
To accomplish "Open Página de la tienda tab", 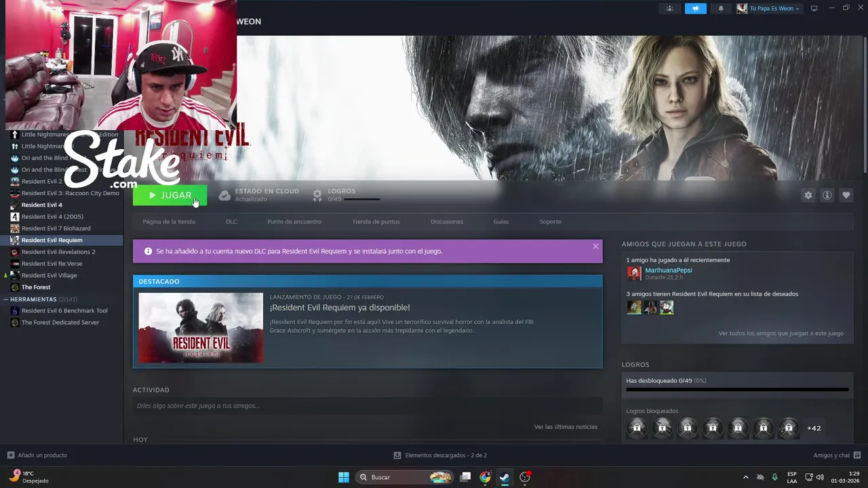I will tap(169, 222).
